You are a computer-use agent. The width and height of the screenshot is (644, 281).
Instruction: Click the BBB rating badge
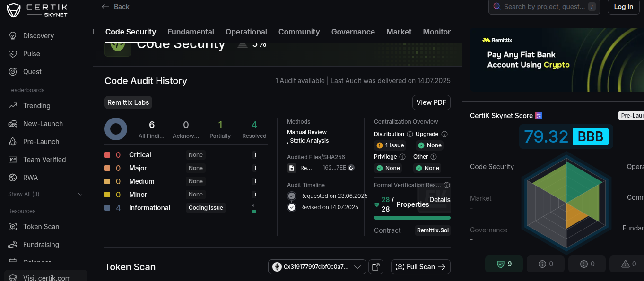click(x=591, y=136)
